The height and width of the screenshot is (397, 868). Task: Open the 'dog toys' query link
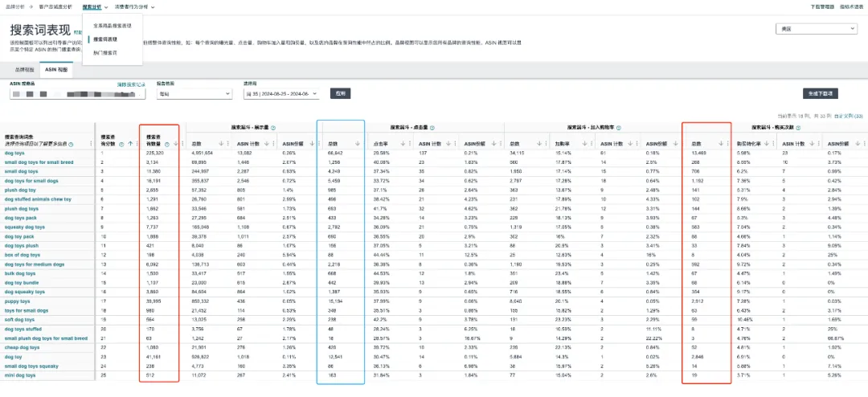click(14, 153)
